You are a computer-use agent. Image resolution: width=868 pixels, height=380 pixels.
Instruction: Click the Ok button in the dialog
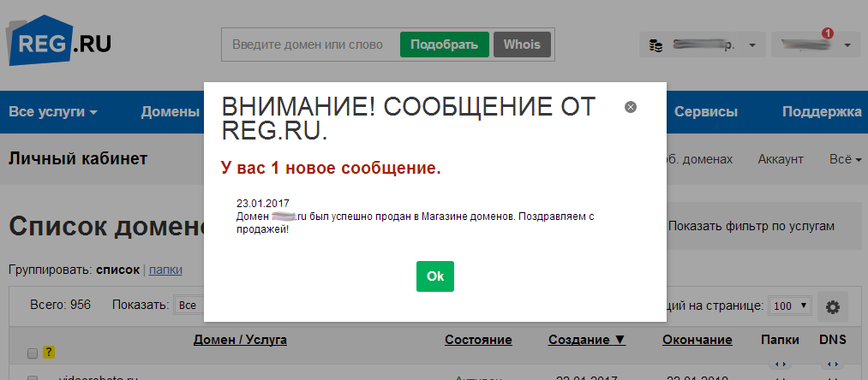click(435, 276)
